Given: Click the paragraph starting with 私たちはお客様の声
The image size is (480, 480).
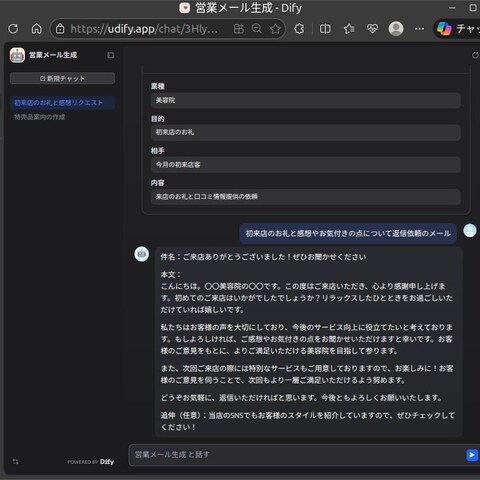Looking at the screenshot, I should 307,339.
